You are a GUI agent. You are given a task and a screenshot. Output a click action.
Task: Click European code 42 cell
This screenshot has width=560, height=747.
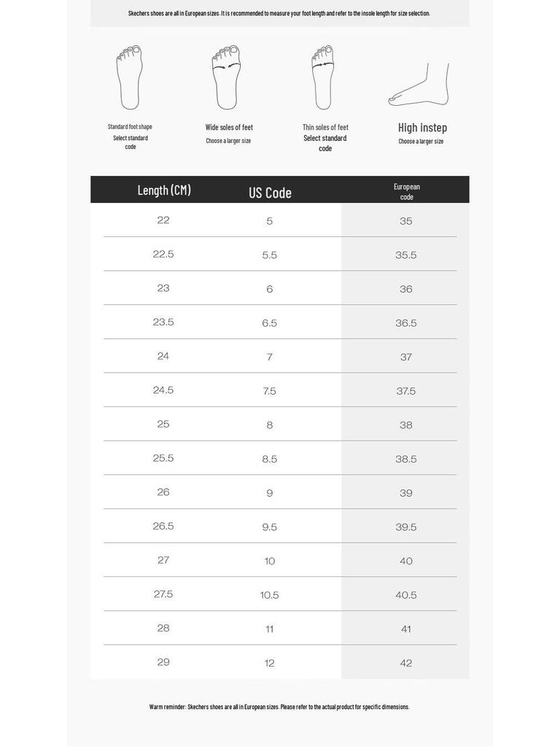pyautogui.click(x=406, y=662)
